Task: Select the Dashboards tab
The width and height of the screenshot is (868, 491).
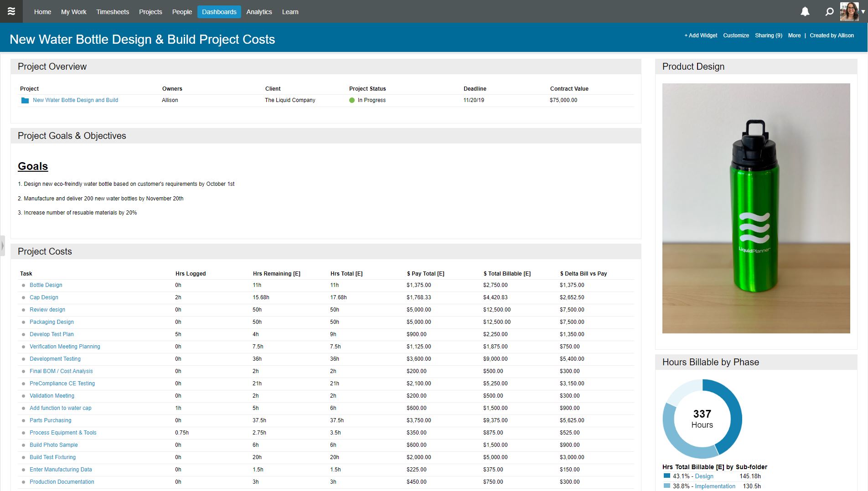Action: point(219,12)
